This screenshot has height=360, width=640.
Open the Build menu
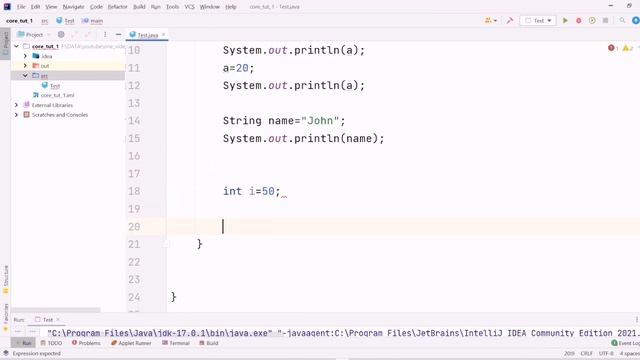coord(139,7)
